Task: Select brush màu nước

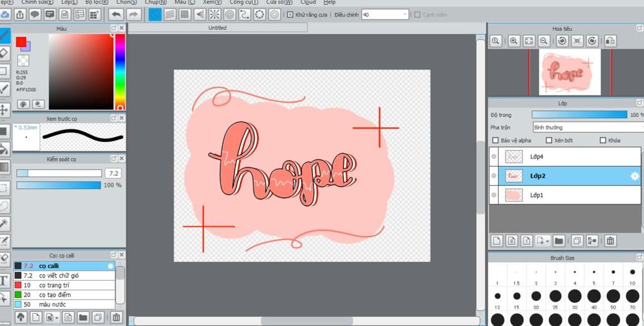Action: coord(65,304)
